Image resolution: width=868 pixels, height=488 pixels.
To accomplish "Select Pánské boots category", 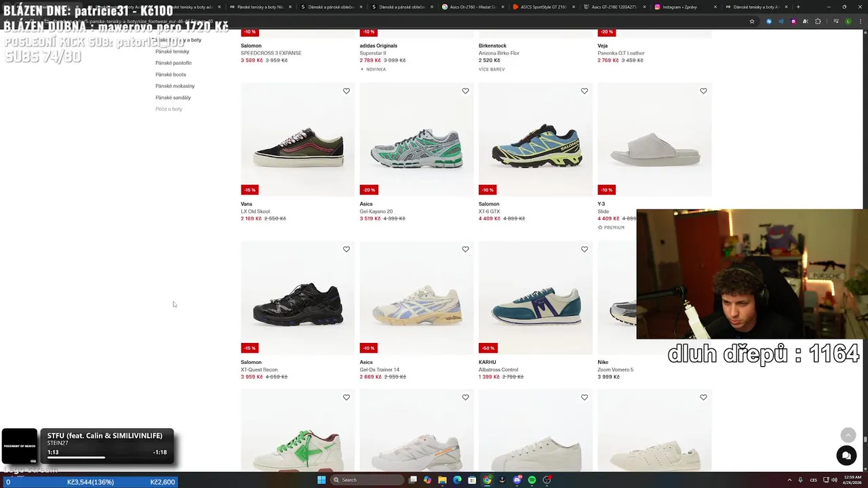I will [x=171, y=75].
